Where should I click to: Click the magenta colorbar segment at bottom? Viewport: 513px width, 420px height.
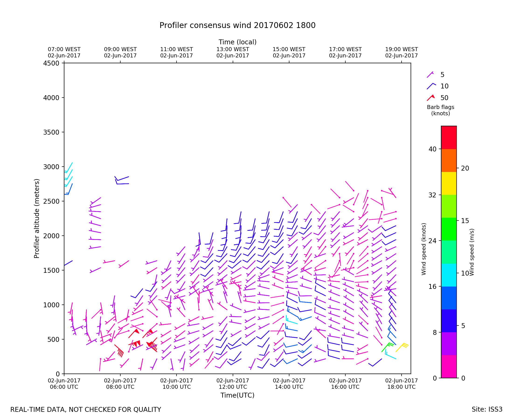(x=449, y=366)
